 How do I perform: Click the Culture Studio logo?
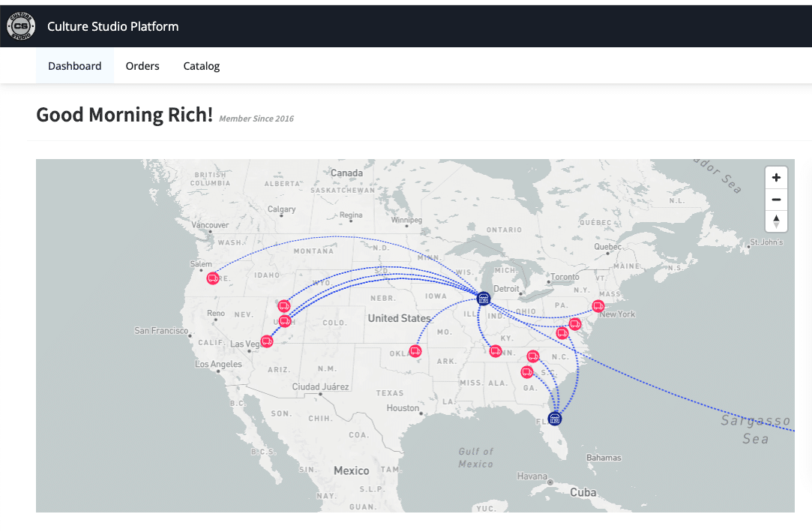tap(20, 27)
